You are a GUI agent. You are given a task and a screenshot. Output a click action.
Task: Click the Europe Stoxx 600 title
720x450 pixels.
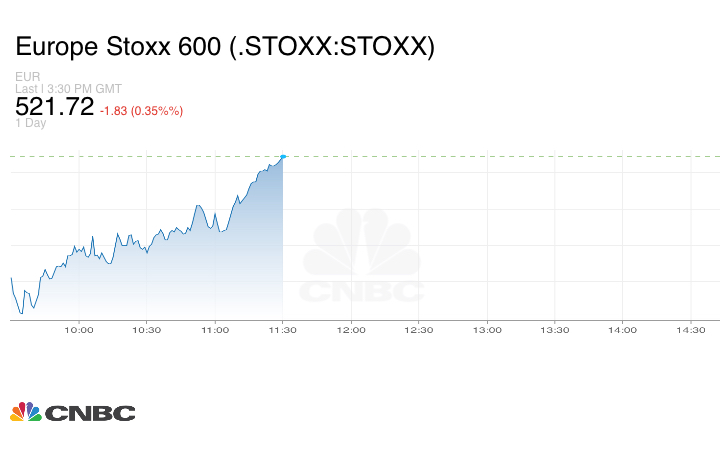click(x=224, y=48)
